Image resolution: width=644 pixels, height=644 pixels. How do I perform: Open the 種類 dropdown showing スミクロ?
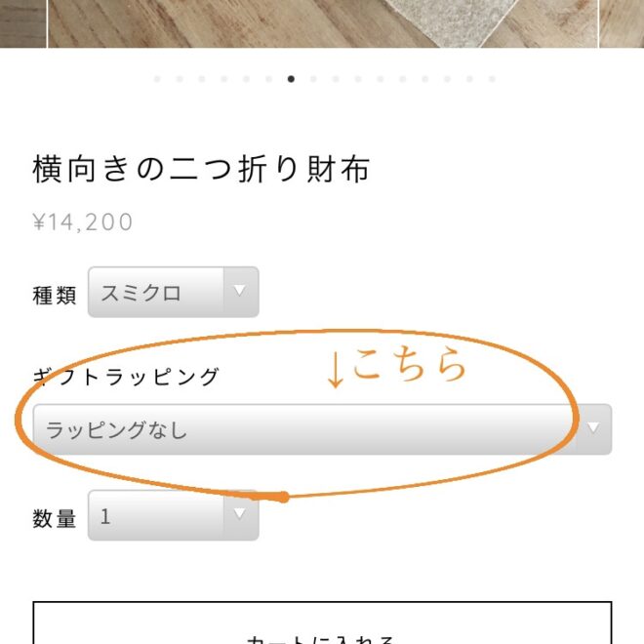click(174, 292)
